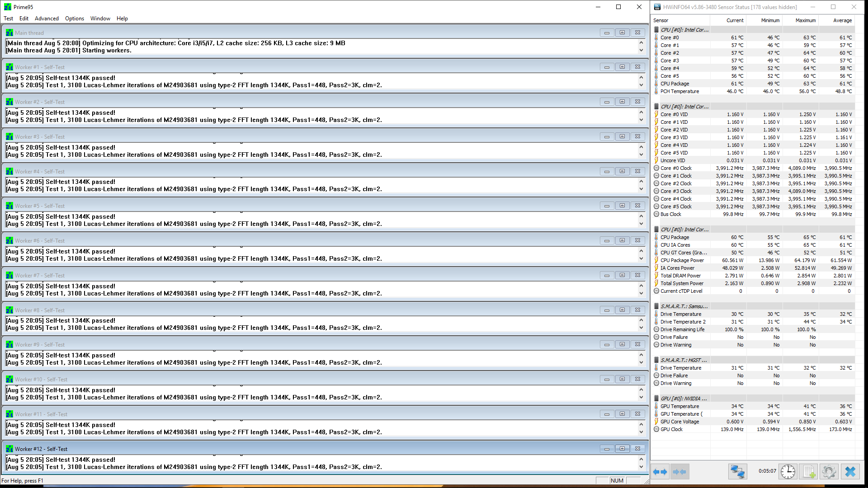Click the Worker #4 window icon
Screen dimensions: 868x488
point(9,171)
